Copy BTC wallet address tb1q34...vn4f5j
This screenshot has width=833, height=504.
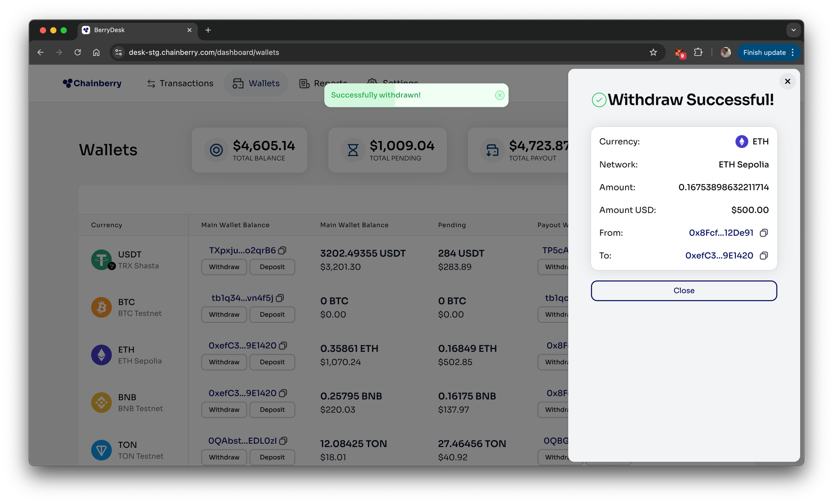click(280, 298)
